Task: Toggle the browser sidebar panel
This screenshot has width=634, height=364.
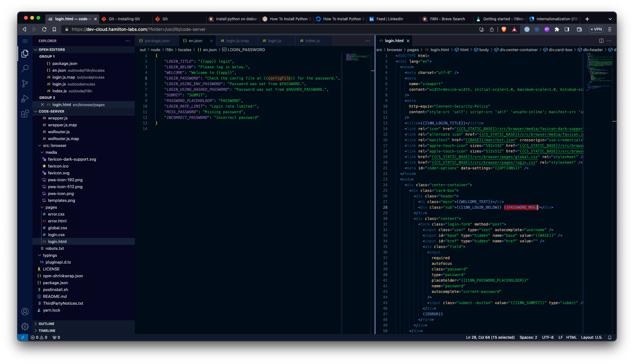Action: 567,29
